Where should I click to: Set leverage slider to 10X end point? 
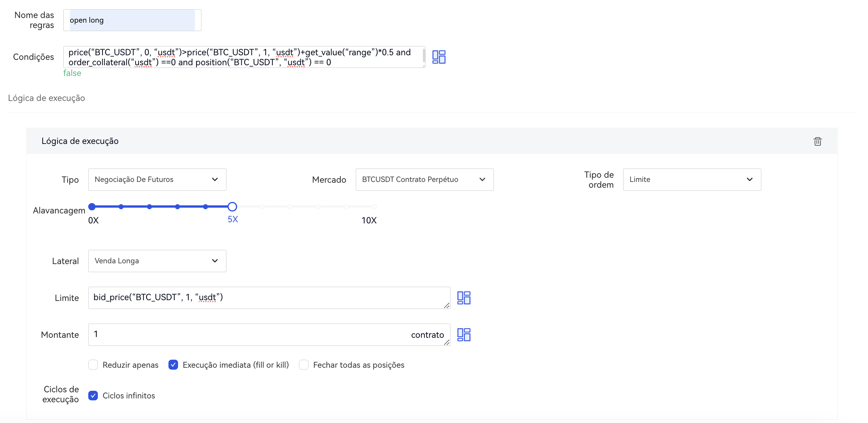pos(374,207)
